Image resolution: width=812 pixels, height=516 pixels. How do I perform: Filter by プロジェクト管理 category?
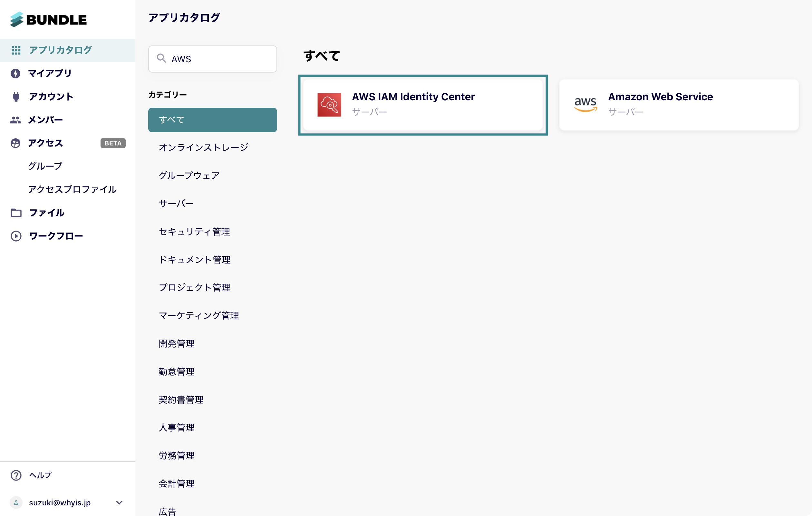point(195,288)
